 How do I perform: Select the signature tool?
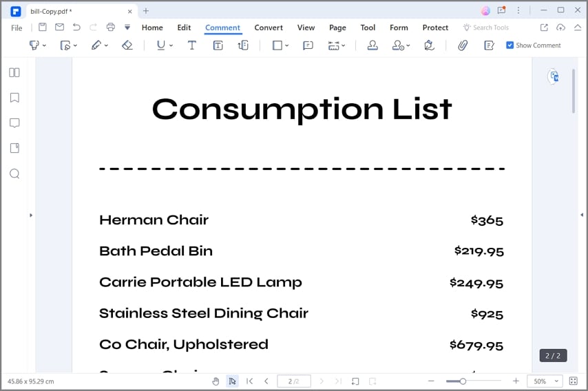429,45
